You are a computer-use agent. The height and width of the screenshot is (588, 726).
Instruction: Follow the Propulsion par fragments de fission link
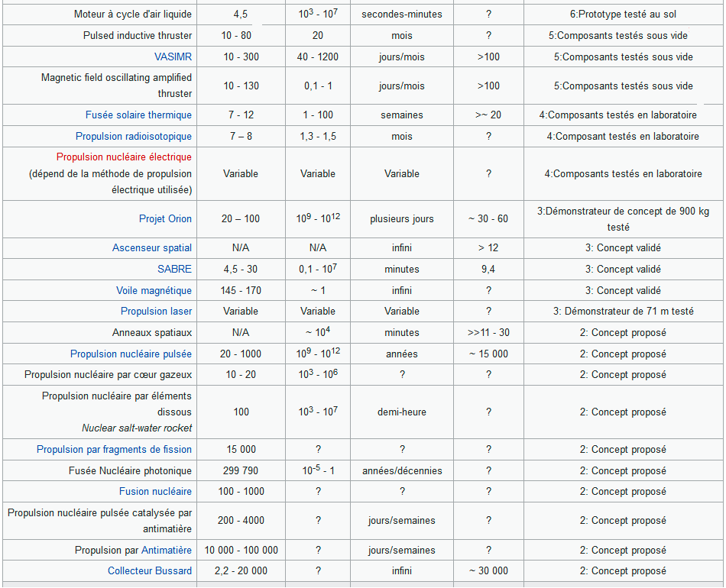(x=114, y=450)
